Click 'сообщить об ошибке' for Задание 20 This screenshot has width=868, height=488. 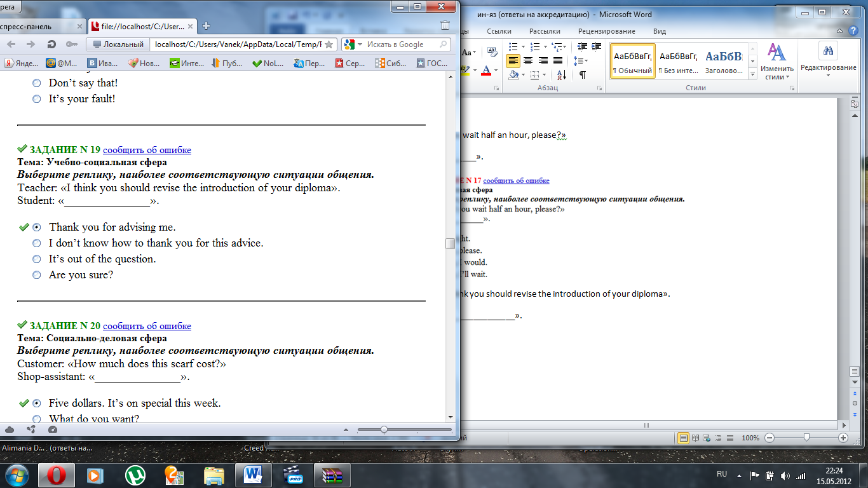click(147, 326)
